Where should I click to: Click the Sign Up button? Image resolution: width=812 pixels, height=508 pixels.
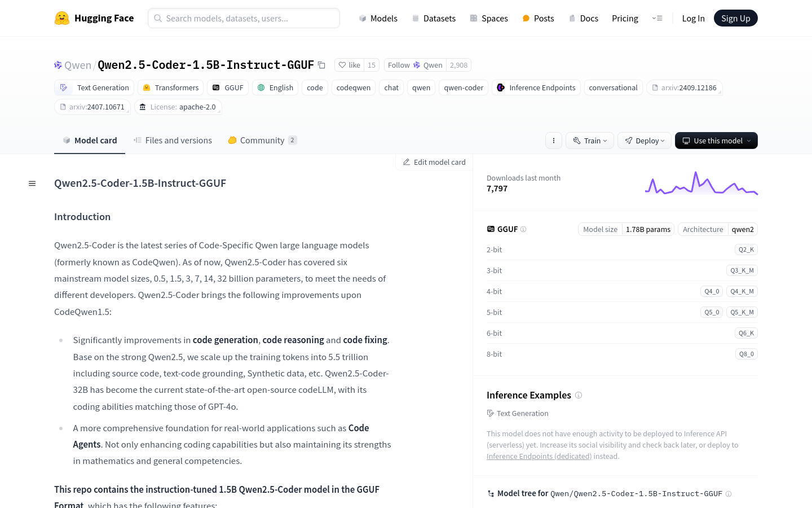(x=735, y=18)
